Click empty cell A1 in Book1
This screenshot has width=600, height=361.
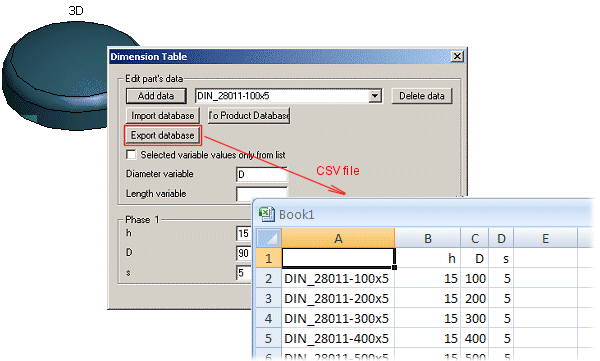click(338, 258)
